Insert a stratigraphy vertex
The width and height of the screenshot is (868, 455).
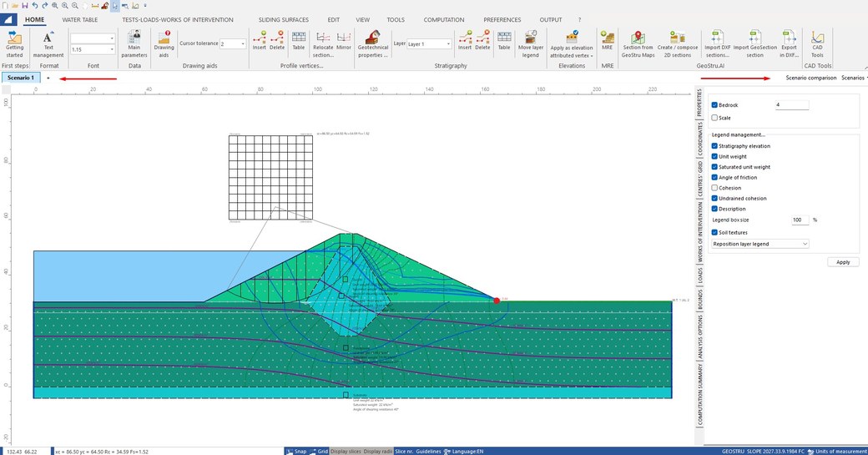point(464,41)
